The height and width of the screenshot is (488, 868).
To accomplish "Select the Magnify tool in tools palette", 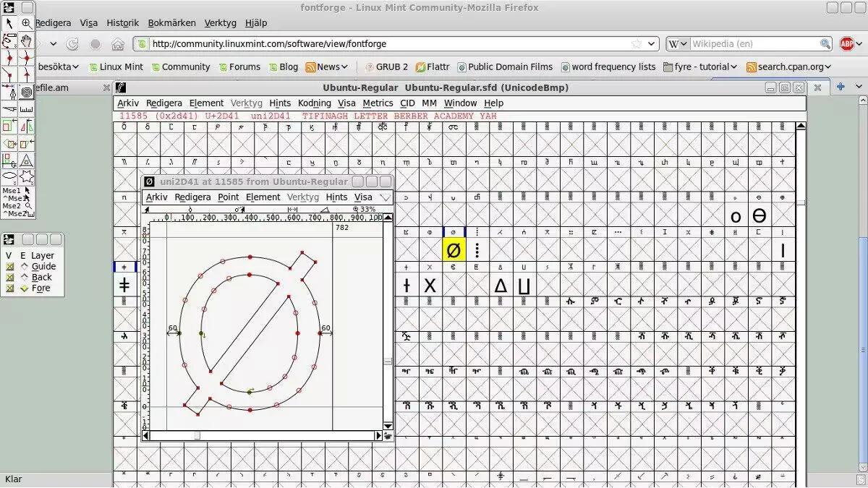I will tap(27, 23).
